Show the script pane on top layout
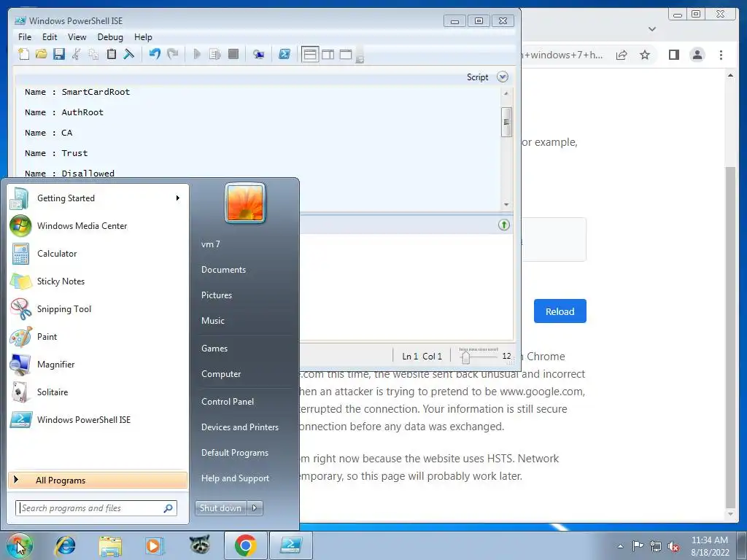This screenshot has height=560, width=747. [x=310, y=54]
